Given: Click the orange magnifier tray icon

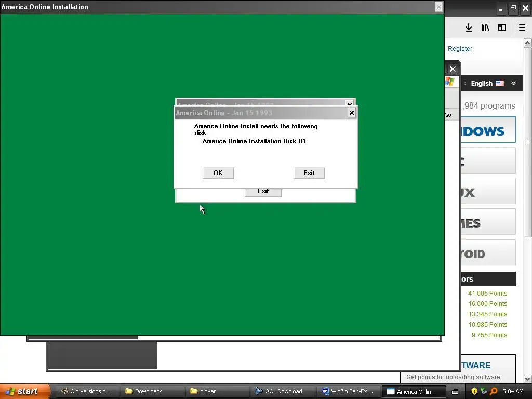Looking at the screenshot, I should point(494,391).
